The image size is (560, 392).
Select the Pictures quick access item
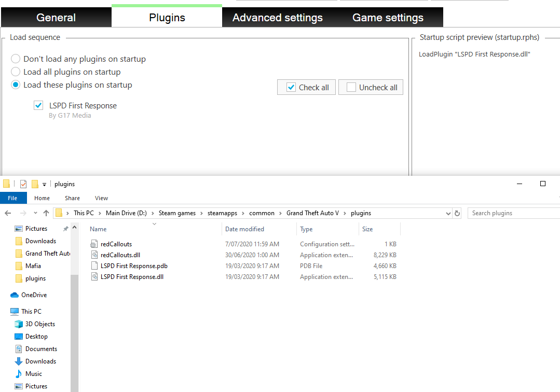[x=36, y=228]
